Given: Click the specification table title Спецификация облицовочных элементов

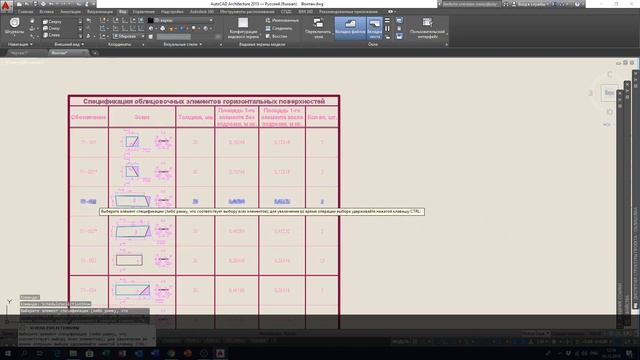Looking at the screenshot, I should [204, 101].
